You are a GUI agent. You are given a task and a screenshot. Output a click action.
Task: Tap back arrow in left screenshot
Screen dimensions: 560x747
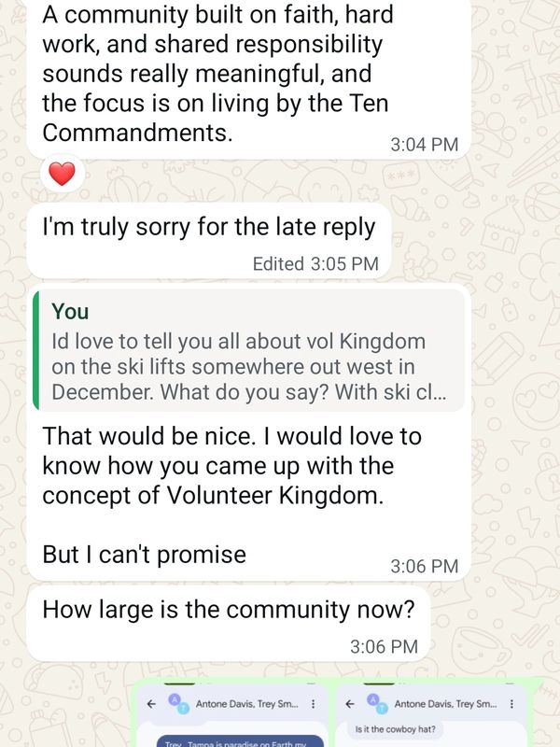[151, 704]
